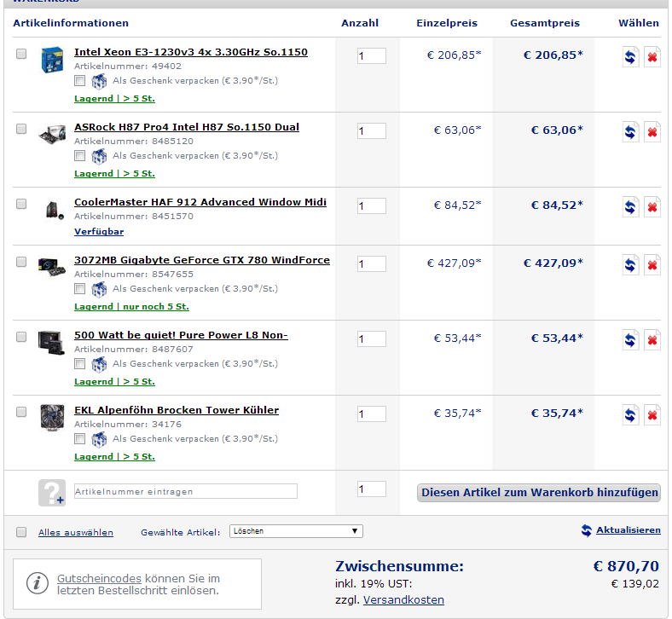The height and width of the screenshot is (619, 672).
Task: Open the Intel Xeon E3-1230v3 product link
Action: coord(191,52)
